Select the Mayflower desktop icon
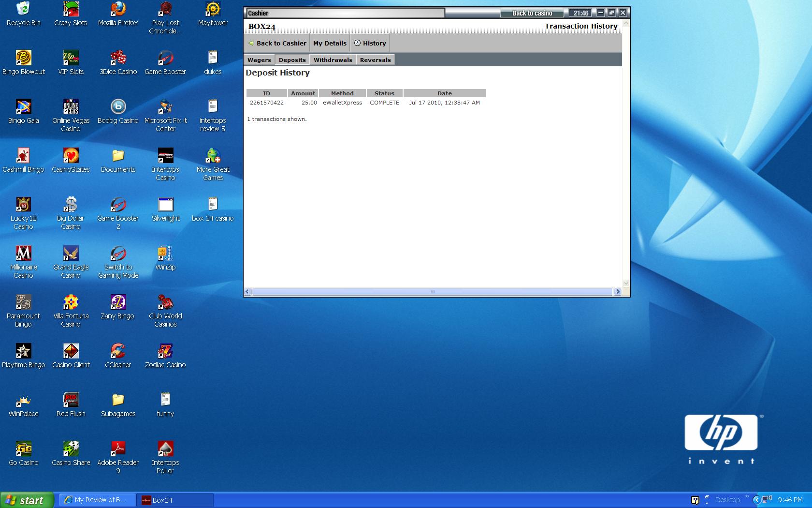 coord(213,14)
